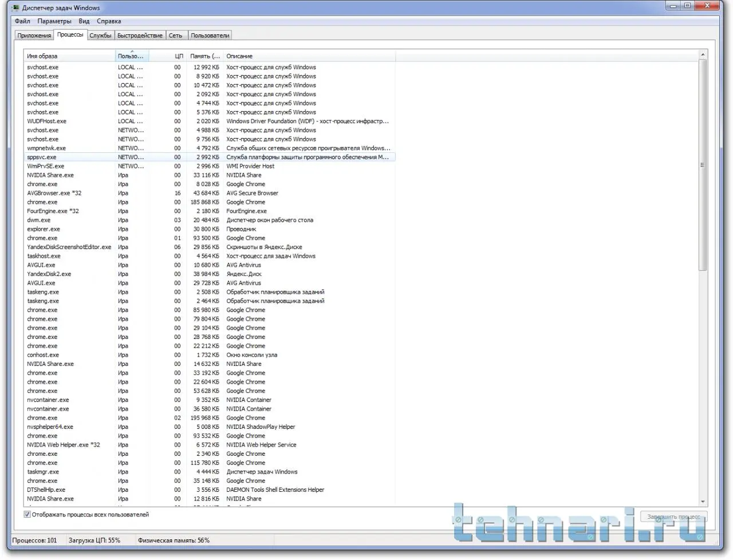
Task: Click the 43 684 КБ memory value
Action: pyautogui.click(x=207, y=193)
